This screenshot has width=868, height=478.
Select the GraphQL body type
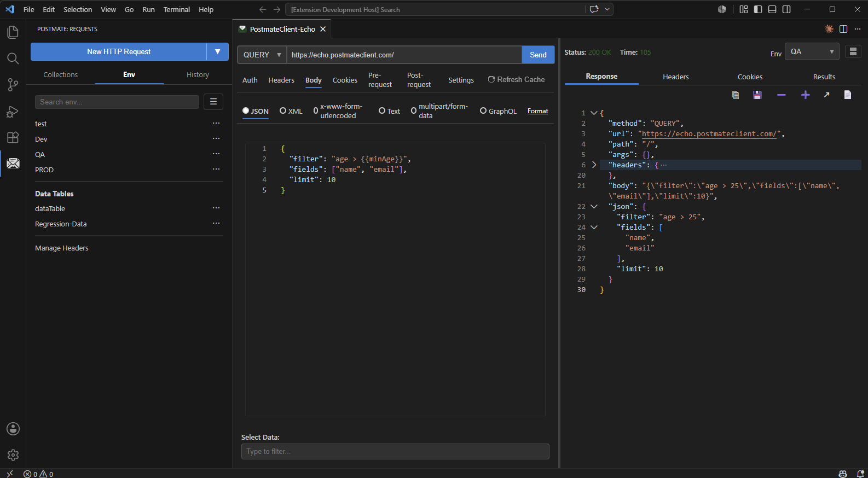point(498,111)
